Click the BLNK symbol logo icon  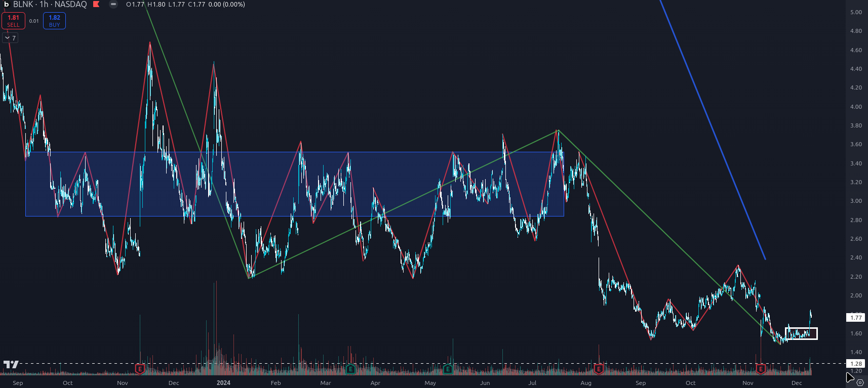click(6, 5)
